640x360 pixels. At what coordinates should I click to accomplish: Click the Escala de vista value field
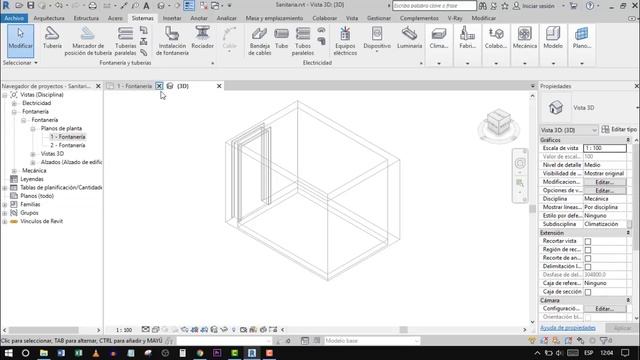coord(604,148)
